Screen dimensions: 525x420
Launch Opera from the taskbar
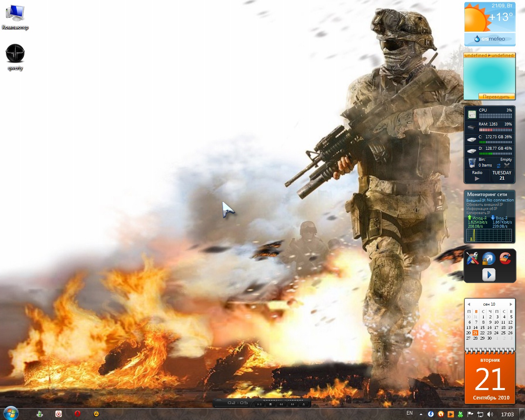coord(78,414)
